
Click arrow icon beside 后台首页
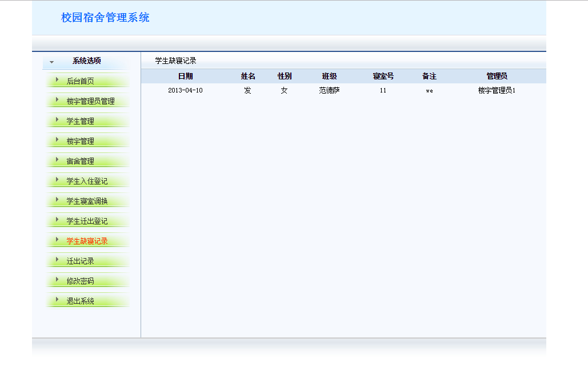tap(57, 79)
